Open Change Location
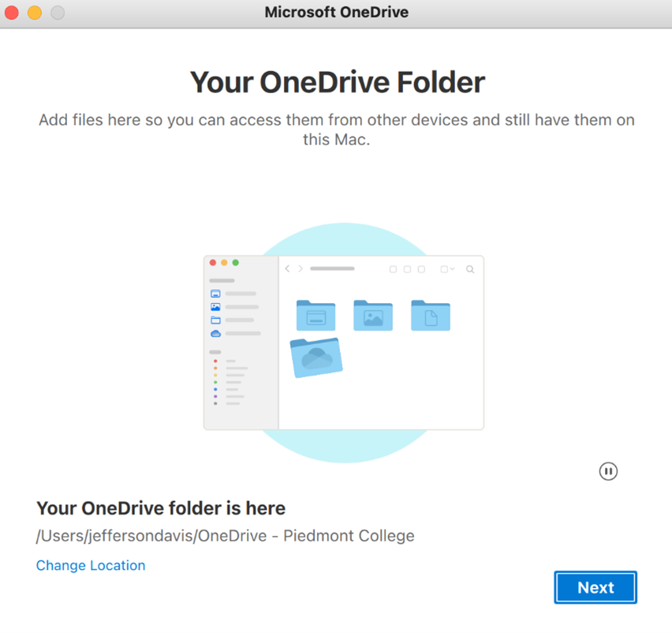 tap(91, 565)
